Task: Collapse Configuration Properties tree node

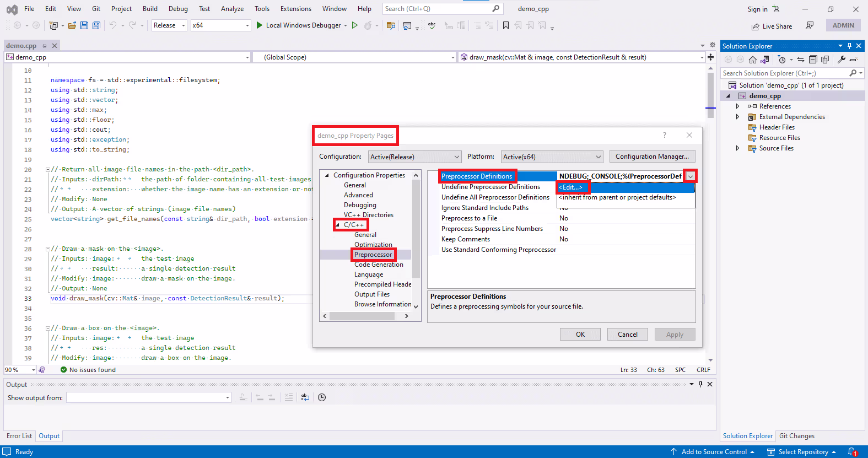Action: point(327,175)
